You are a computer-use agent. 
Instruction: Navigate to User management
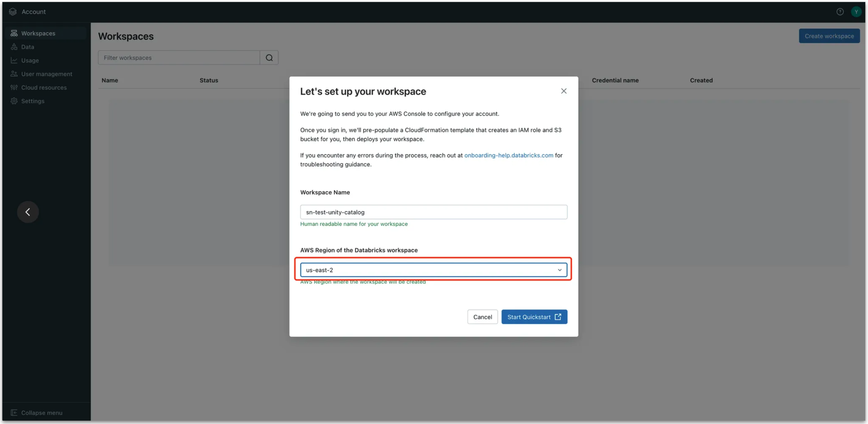coord(46,74)
